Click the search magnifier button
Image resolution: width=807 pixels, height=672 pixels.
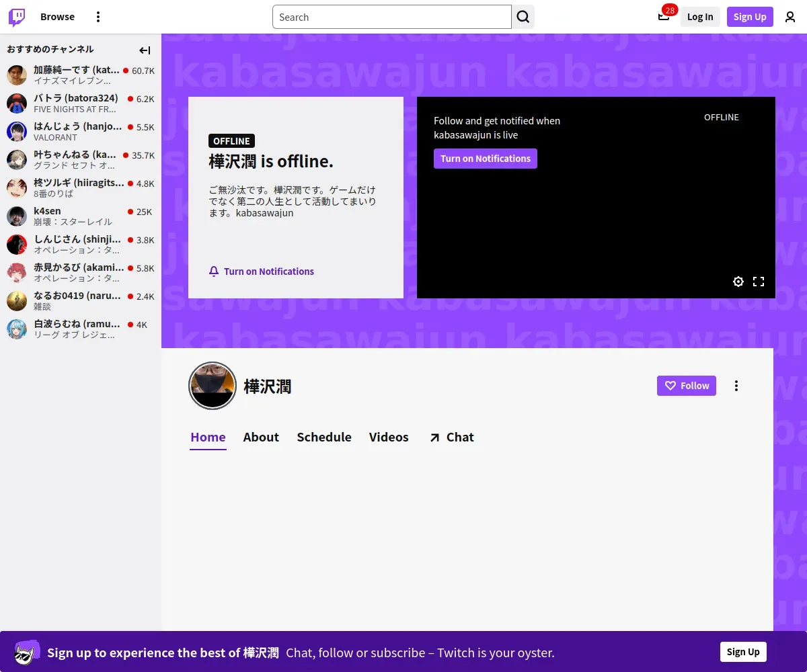click(x=523, y=17)
